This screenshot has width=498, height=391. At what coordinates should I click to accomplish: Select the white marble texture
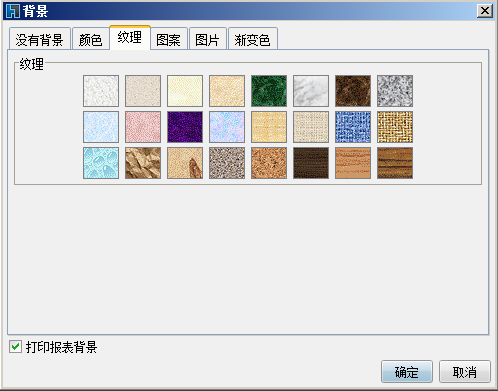311,91
